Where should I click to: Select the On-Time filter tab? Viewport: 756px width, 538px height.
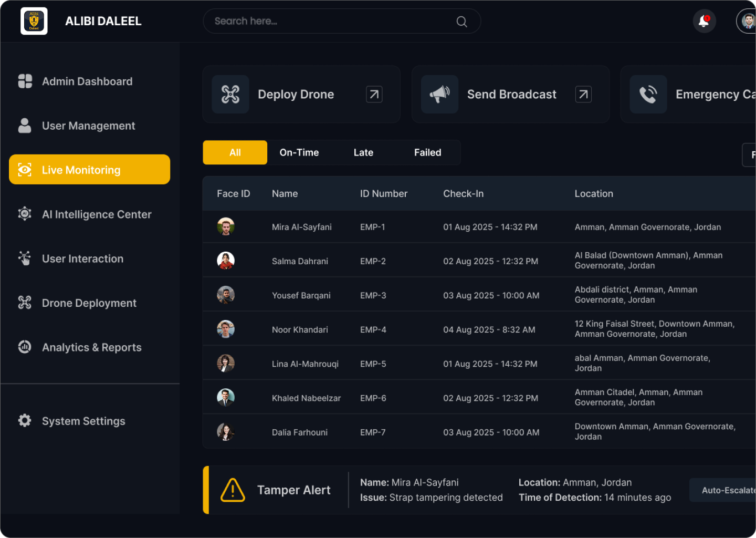(299, 152)
